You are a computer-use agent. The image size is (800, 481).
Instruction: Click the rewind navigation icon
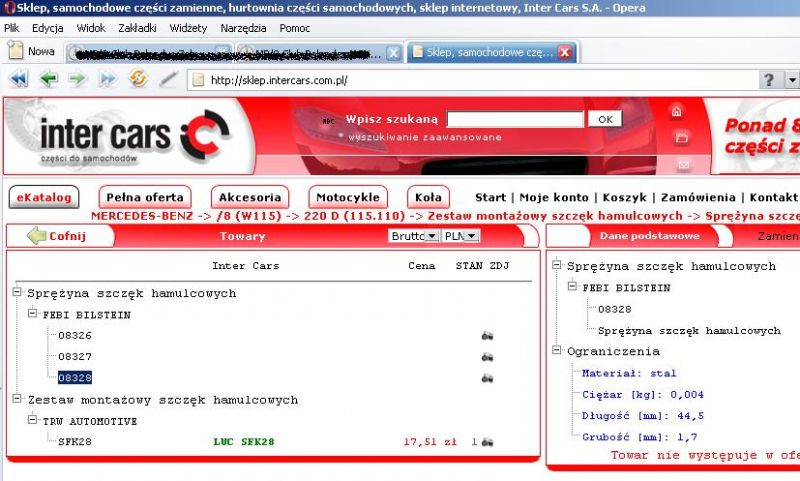tap(19, 79)
